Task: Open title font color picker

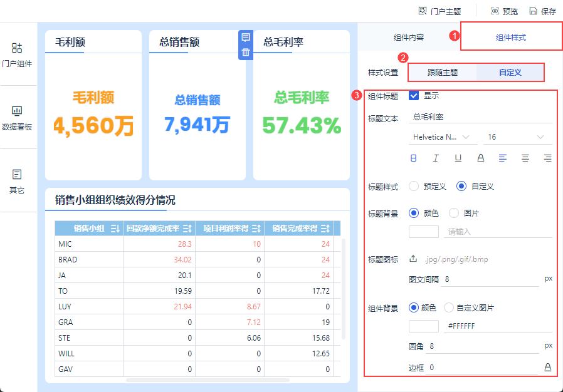Action: [480, 158]
